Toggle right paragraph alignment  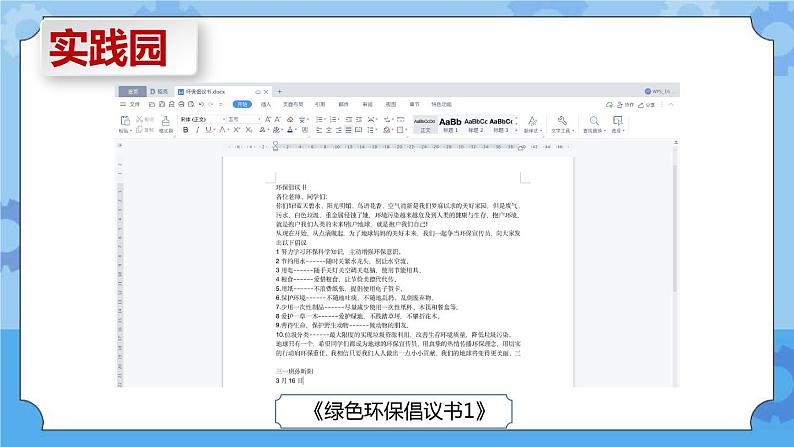pyautogui.click(x=339, y=130)
